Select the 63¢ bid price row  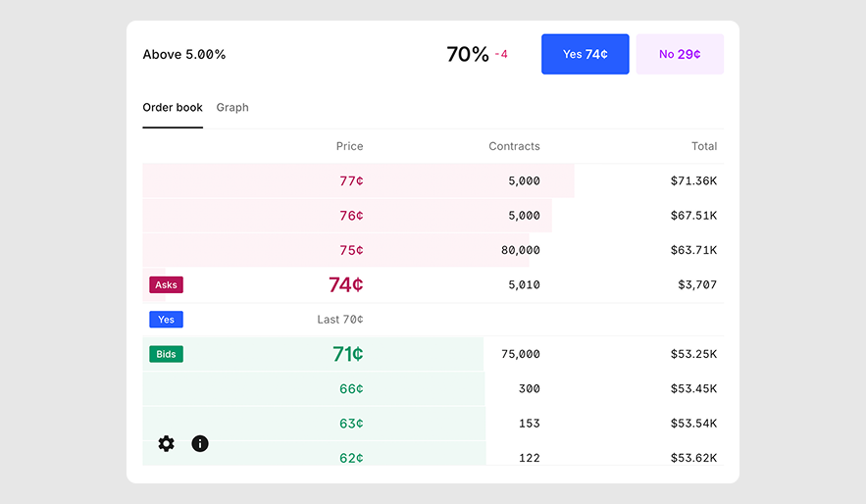[351, 424]
